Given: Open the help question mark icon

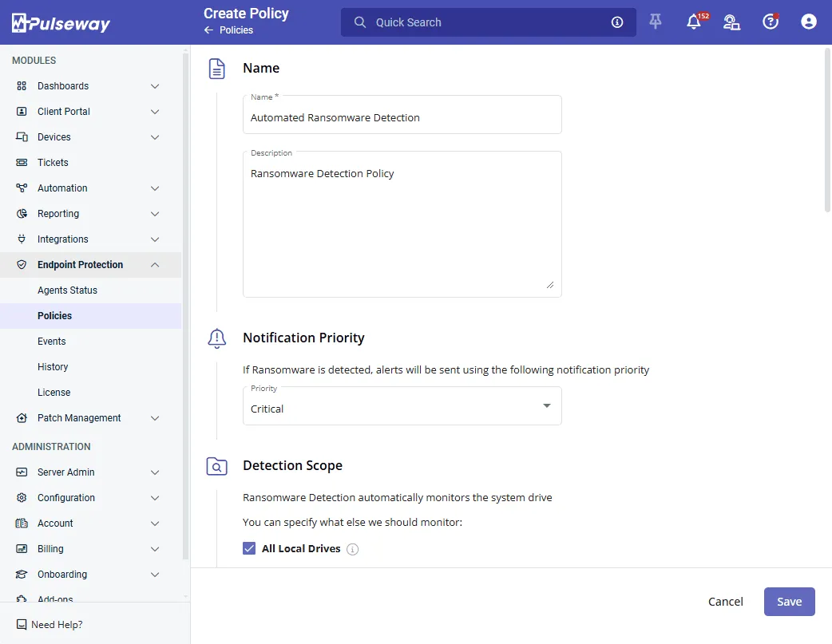Looking at the screenshot, I should 770,22.
